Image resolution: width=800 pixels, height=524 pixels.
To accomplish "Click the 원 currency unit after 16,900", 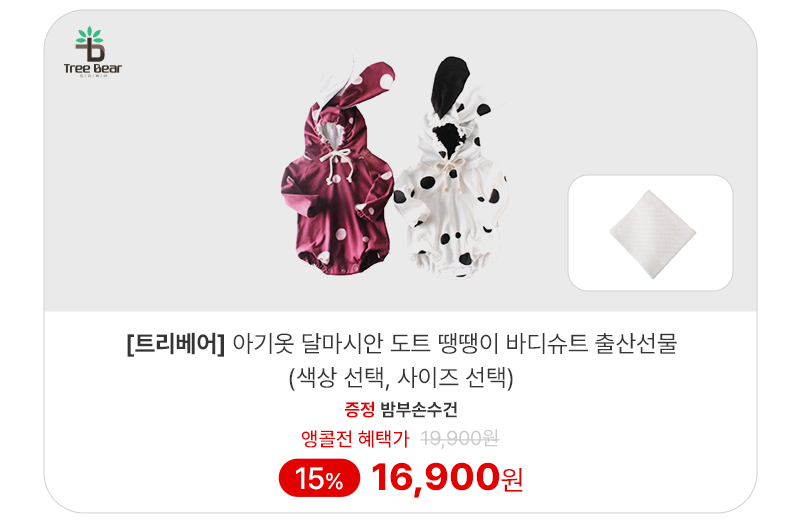I will click(512, 479).
